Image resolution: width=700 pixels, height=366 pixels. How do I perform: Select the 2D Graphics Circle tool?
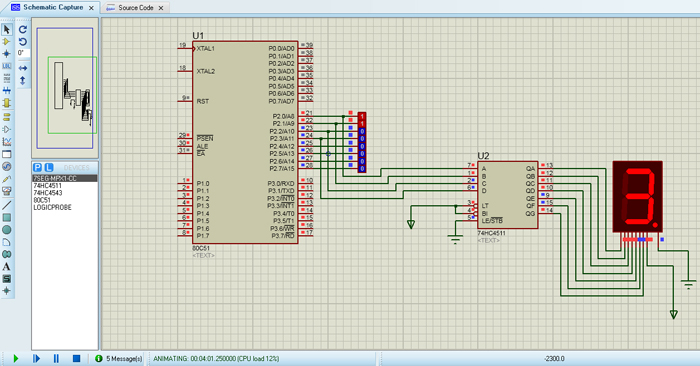[6, 230]
